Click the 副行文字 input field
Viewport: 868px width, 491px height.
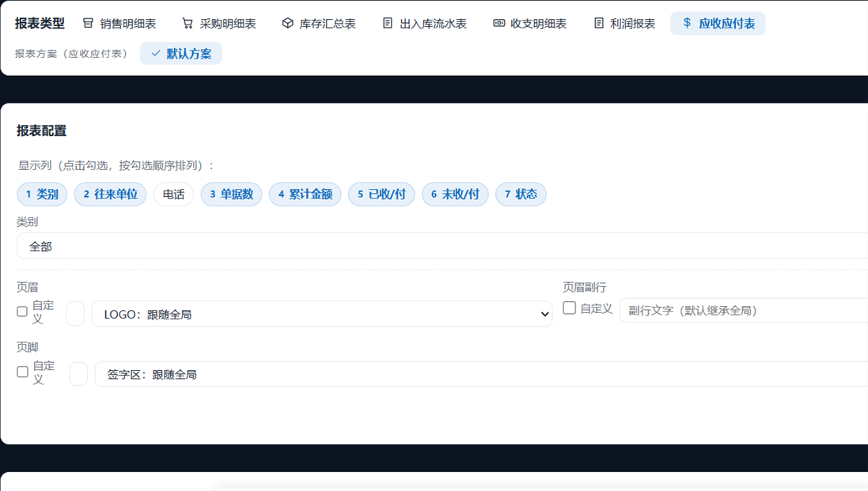pos(744,310)
